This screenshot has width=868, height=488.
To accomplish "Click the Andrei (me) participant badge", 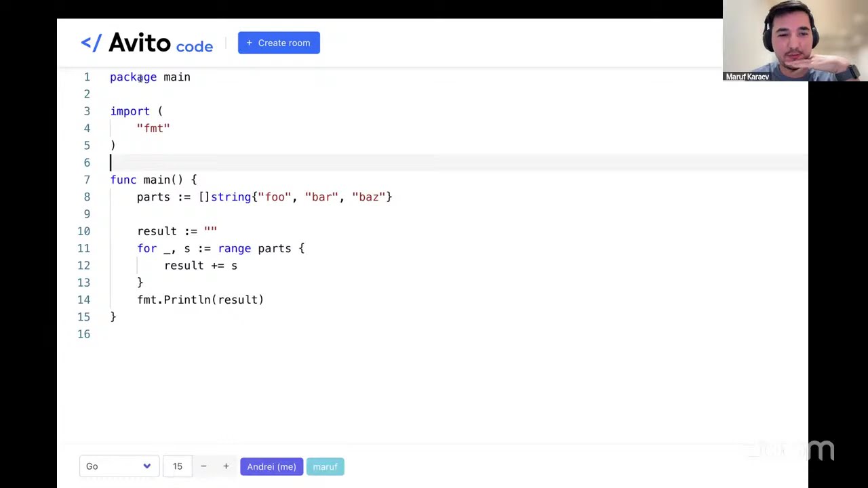I will click(x=271, y=466).
